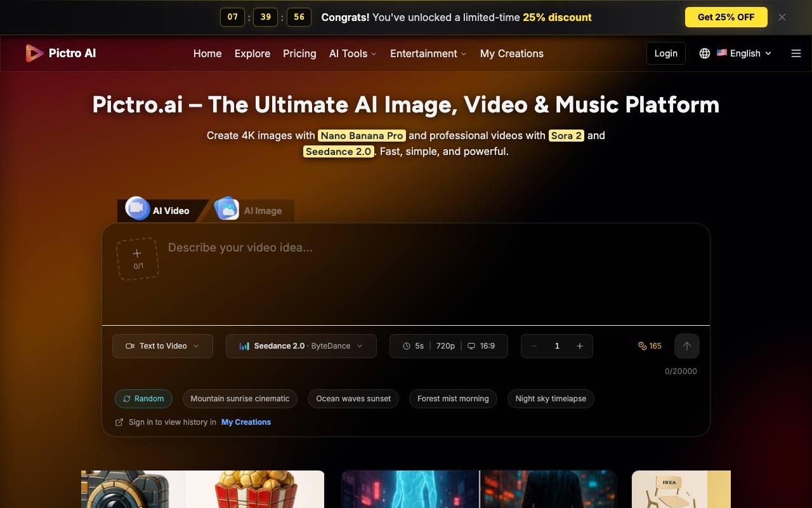Click the AI Video camera icon
The width and height of the screenshot is (812, 508).
click(x=137, y=208)
